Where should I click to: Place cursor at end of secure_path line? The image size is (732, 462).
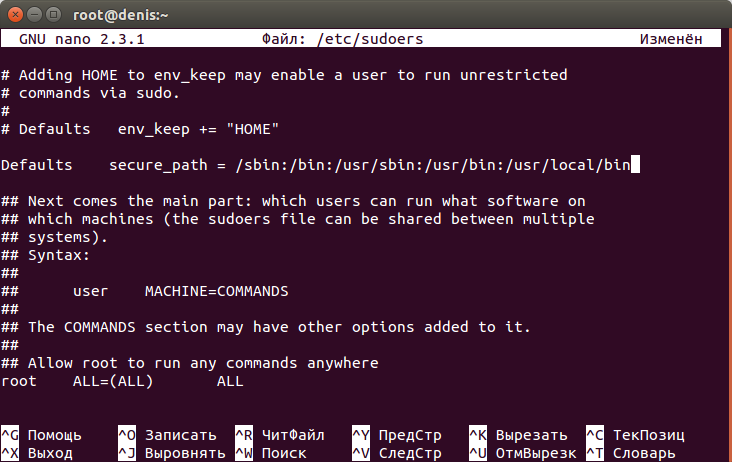coord(635,165)
